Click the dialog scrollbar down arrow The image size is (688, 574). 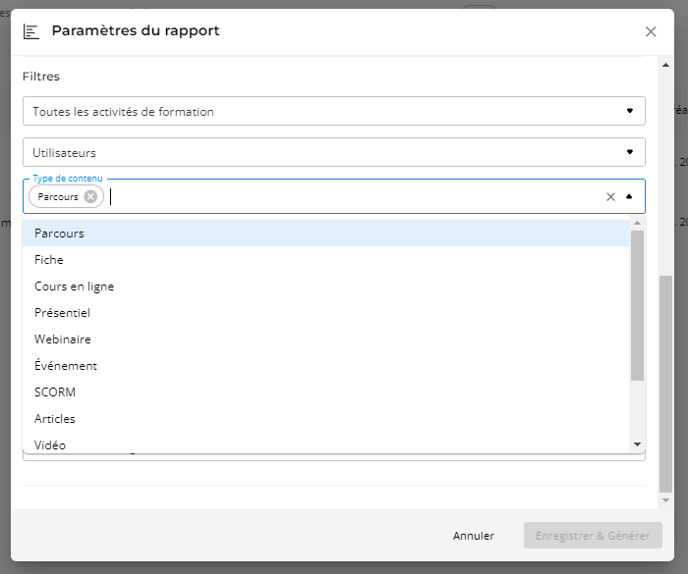(666, 500)
